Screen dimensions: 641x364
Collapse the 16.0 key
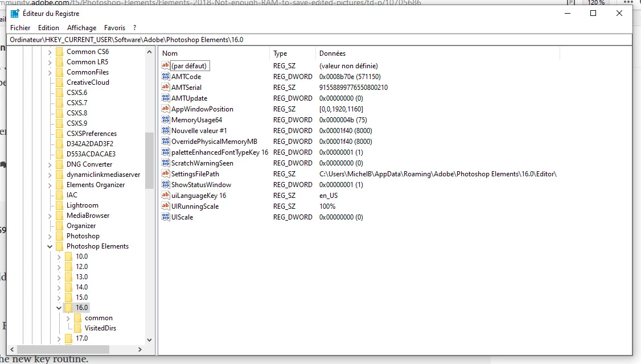(59, 308)
